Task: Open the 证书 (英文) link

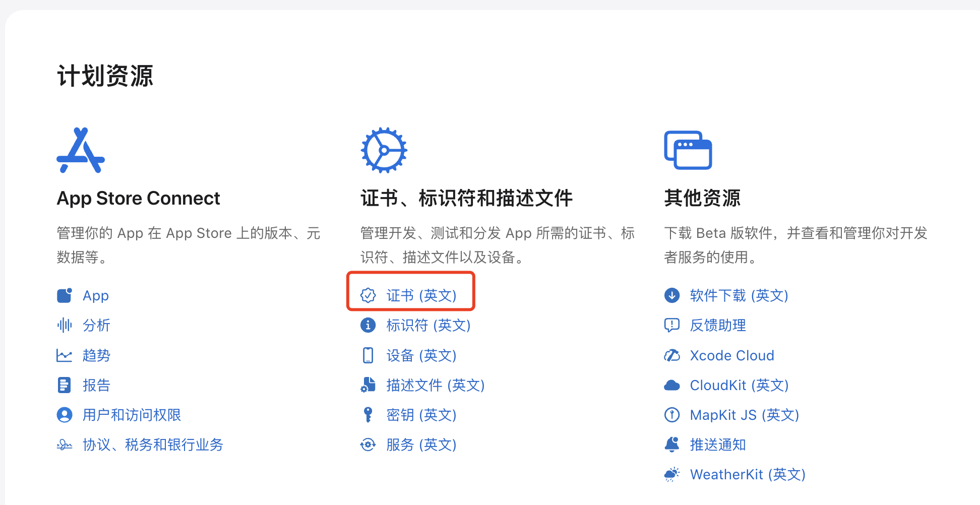Action: pos(421,295)
